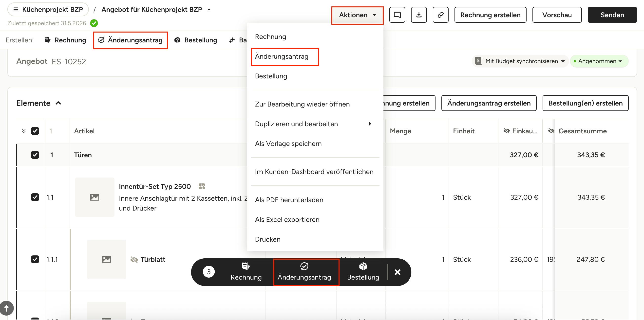Screen dimensions: 644x320
Task: Choose Als Excel exportieren
Action: point(315,220)
